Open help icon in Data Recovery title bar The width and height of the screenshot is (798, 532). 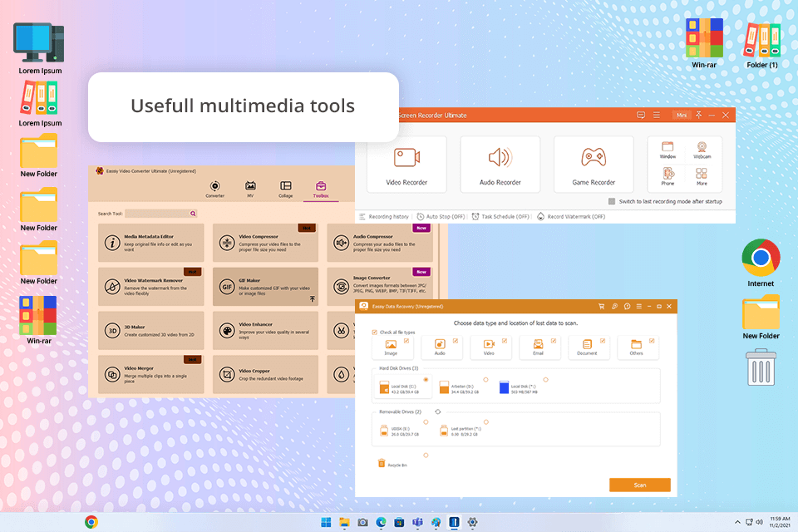[x=627, y=307]
